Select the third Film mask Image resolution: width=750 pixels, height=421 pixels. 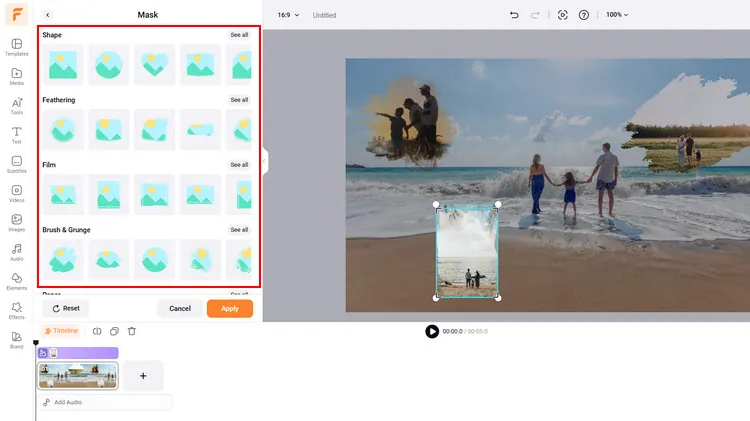154,195
